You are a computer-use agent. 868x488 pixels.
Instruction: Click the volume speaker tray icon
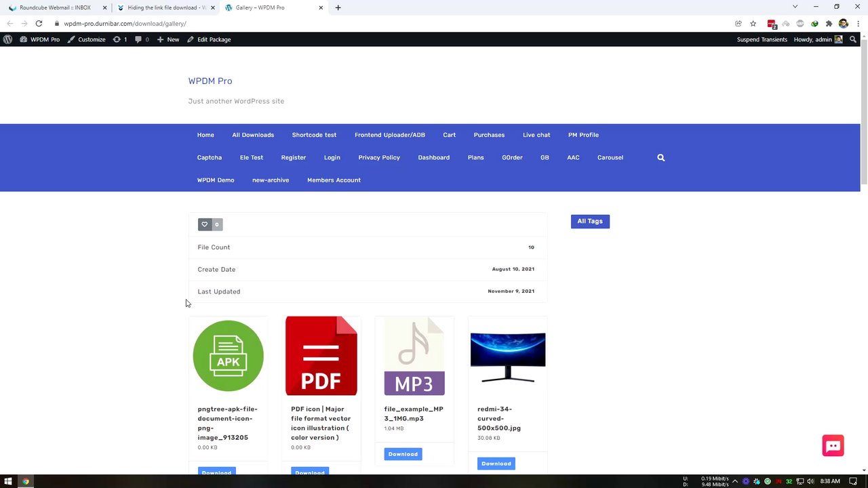click(x=810, y=481)
